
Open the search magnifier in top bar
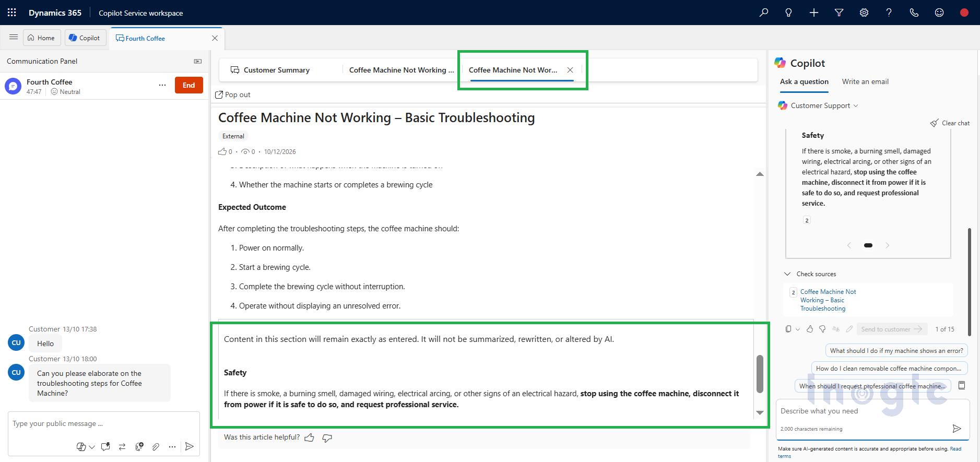point(764,13)
